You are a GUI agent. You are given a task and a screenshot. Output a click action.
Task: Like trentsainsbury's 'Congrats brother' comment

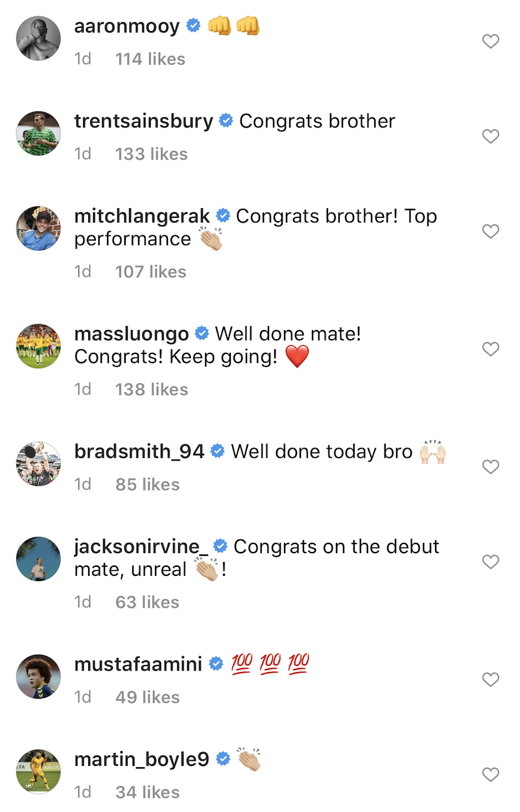tap(491, 136)
